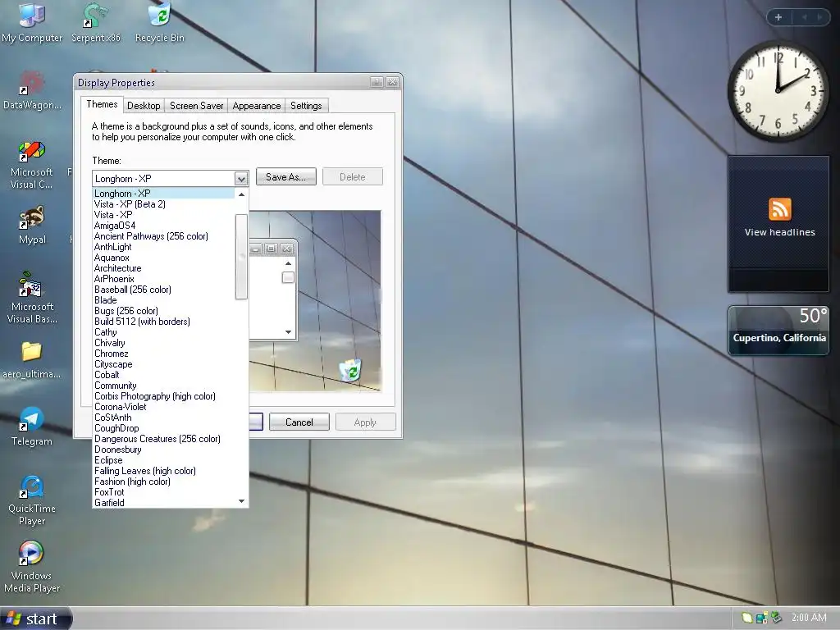Image resolution: width=840 pixels, height=630 pixels.
Task: Close the Display Properties dialog
Action: [x=392, y=82]
